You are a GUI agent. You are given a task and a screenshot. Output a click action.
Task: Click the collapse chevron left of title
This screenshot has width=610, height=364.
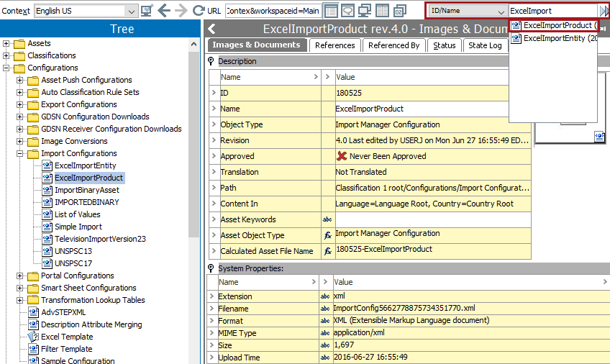pyautogui.click(x=211, y=29)
